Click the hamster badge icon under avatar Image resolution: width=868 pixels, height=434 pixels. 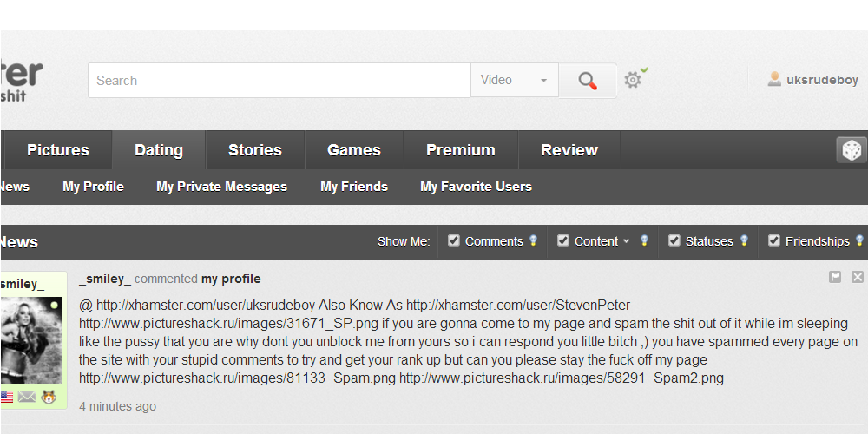pos(49,397)
